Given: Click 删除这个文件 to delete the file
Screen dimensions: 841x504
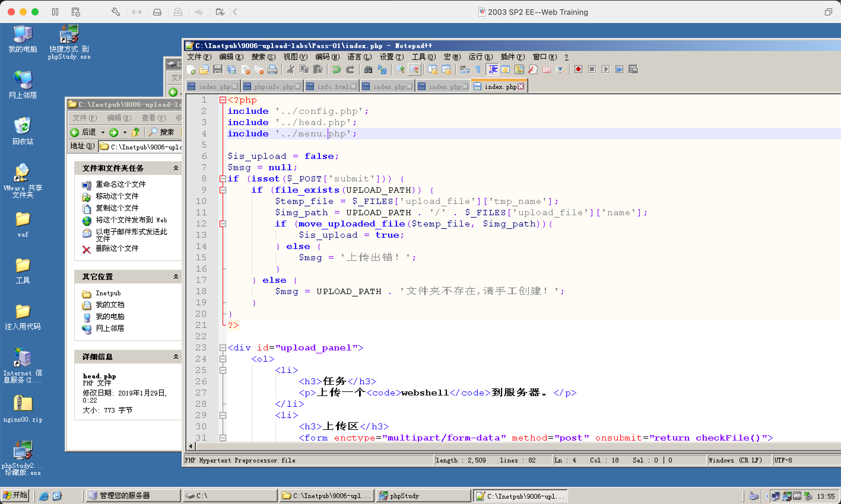Looking at the screenshot, I should coord(117,249).
